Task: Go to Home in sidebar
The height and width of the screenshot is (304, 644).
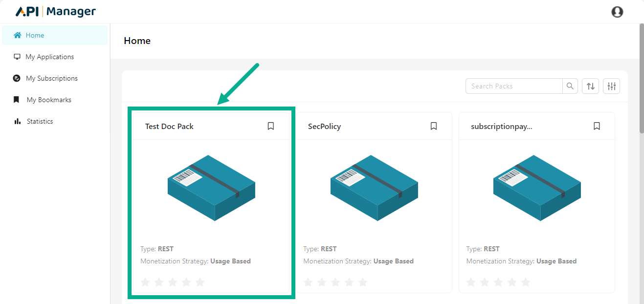Action: tap(35, 35)
